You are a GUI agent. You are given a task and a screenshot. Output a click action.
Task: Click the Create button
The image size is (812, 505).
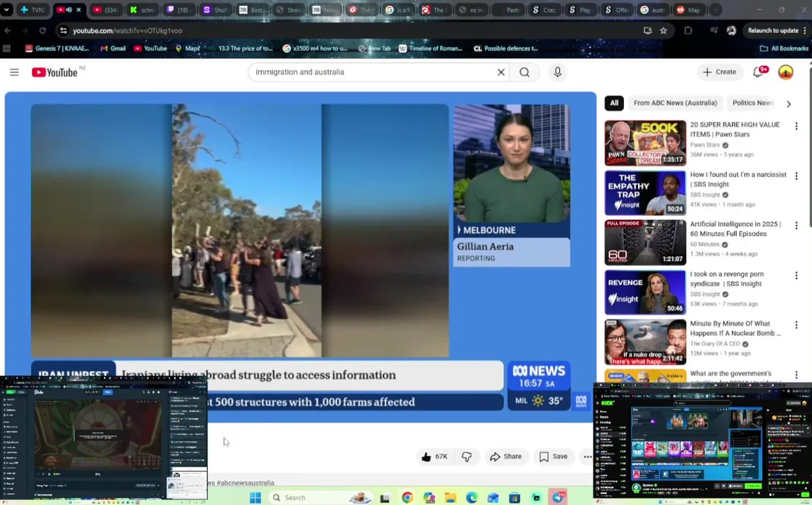[x=719, y=72]
